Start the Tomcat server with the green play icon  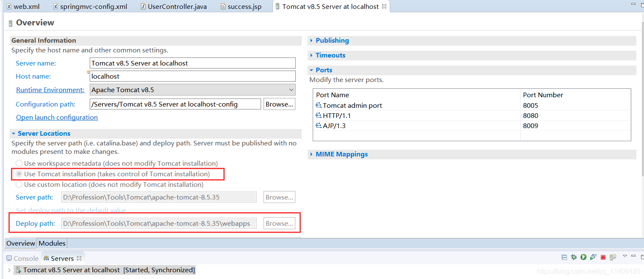583,257
